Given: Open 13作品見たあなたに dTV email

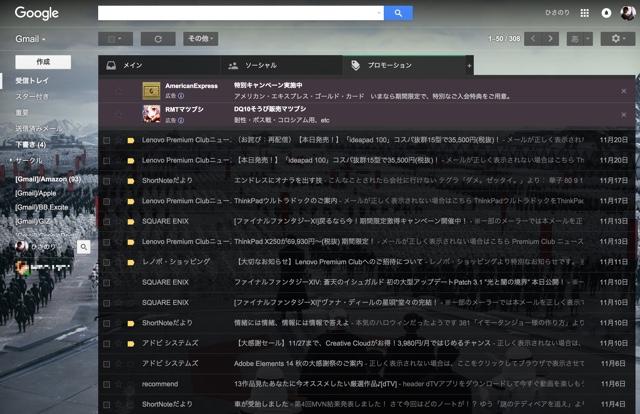Looking at the screenshot, I should 367,384.
